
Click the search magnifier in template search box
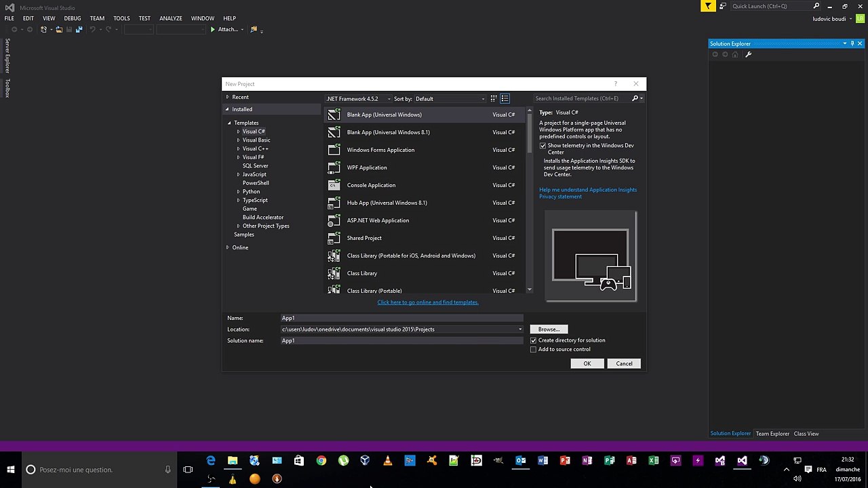coord(635,98)
